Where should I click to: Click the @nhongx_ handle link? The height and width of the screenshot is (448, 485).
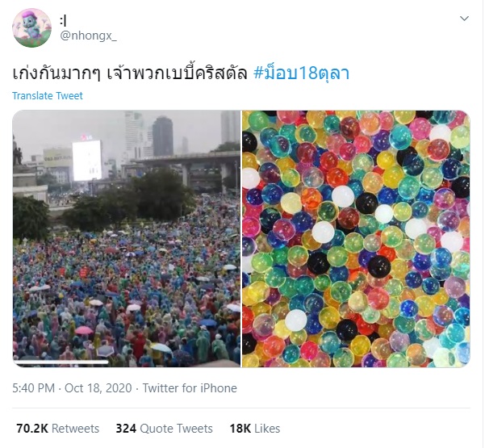[x=88, y=36]
